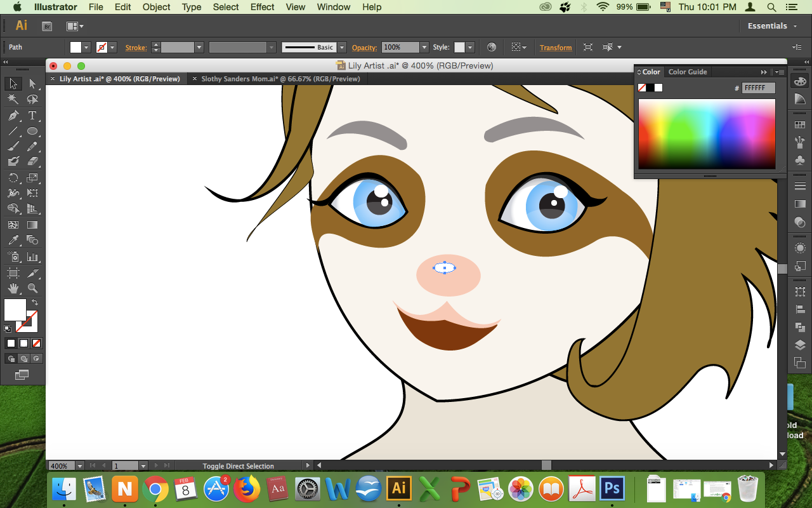Activate the Type tool
The width and height of the screenshot is (812, 508).
point(32,116)
